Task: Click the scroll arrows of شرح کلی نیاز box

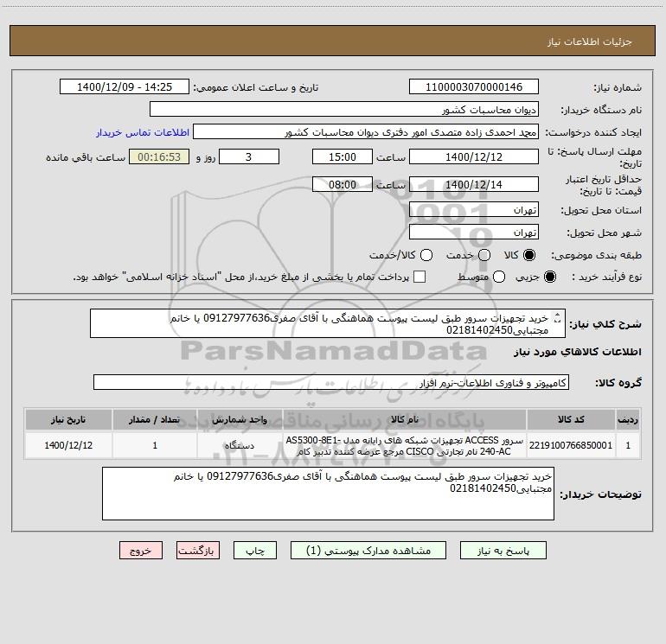Action: pos(558,318)
